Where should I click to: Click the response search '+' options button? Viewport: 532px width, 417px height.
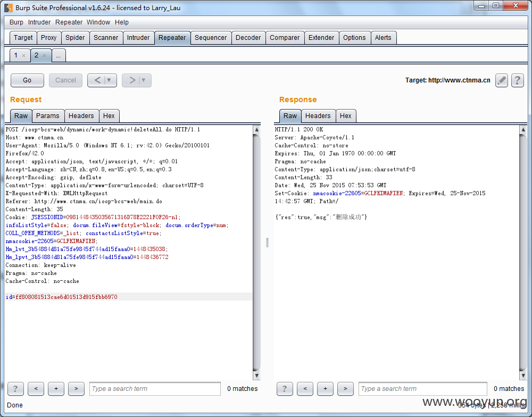[x=325, y=388]
